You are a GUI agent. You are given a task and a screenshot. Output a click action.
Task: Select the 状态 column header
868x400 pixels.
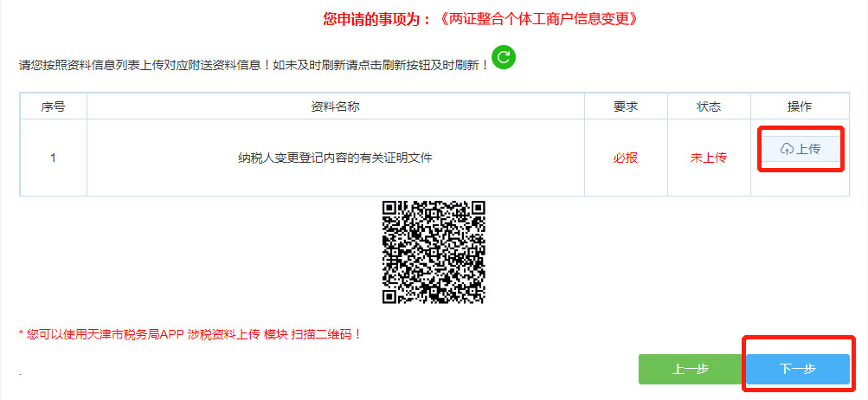[709, 106]
